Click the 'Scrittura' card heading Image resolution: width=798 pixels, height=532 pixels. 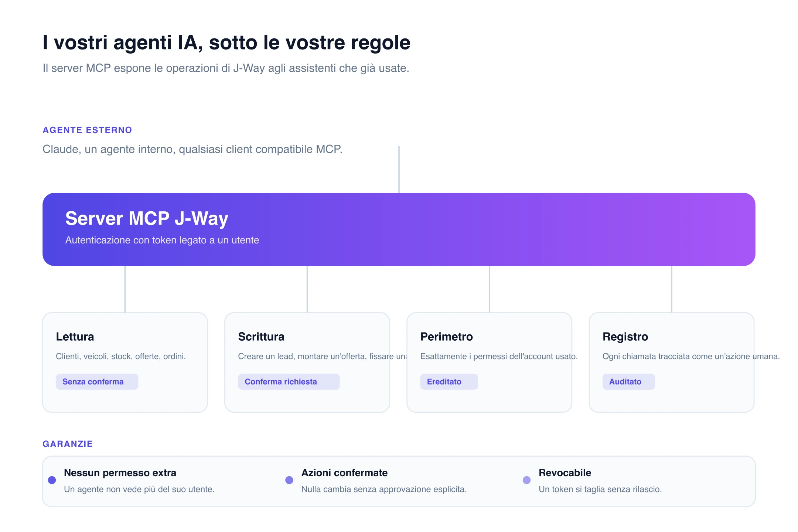[261, 337]
